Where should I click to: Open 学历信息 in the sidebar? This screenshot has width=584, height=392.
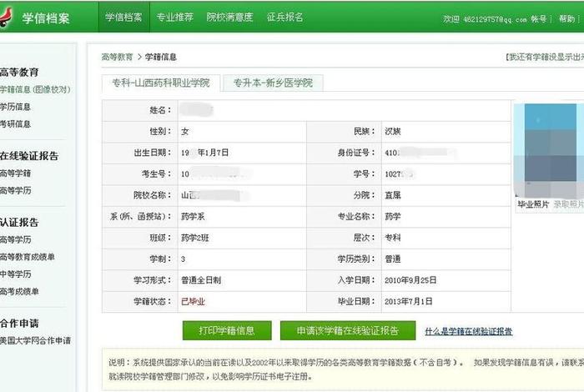(x=15, y=107)
